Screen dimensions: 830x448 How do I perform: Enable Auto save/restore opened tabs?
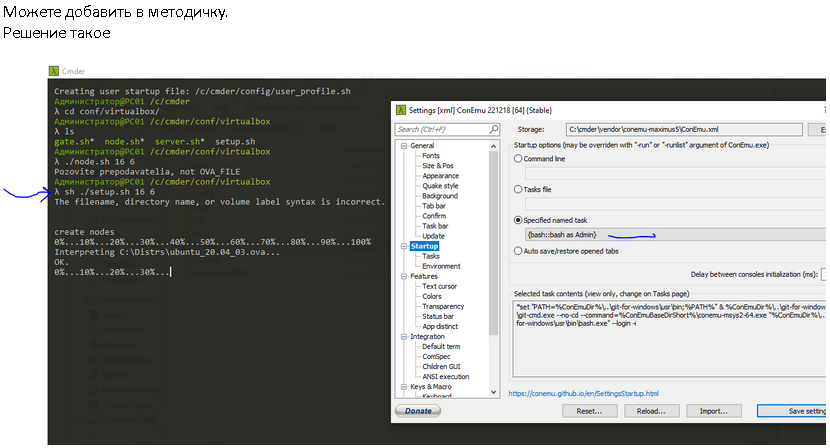click(517, 250)
